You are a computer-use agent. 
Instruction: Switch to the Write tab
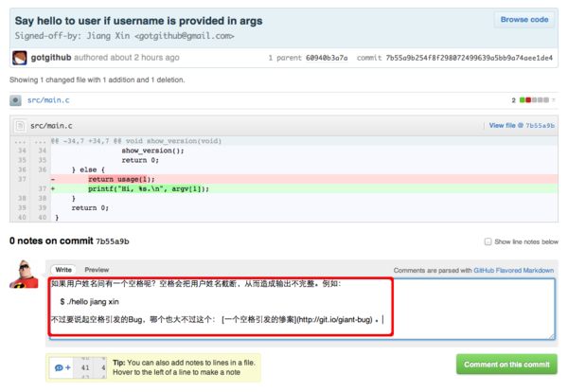click(63, 270)
